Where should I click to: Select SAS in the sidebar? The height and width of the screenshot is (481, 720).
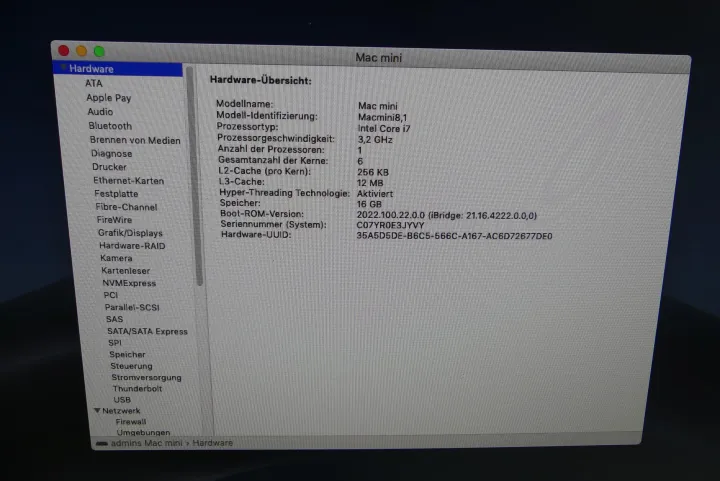point(114,319)
